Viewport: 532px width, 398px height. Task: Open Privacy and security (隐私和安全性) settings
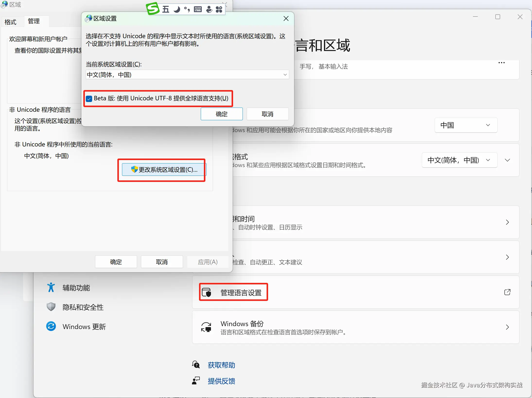click(x=83, y=307)
